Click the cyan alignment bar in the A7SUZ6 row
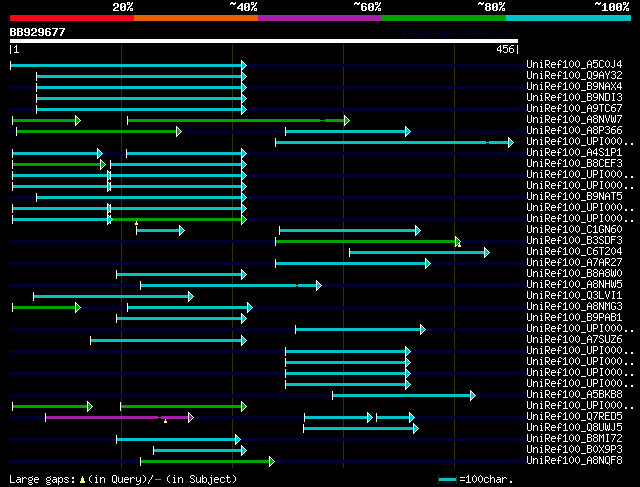 169,341
